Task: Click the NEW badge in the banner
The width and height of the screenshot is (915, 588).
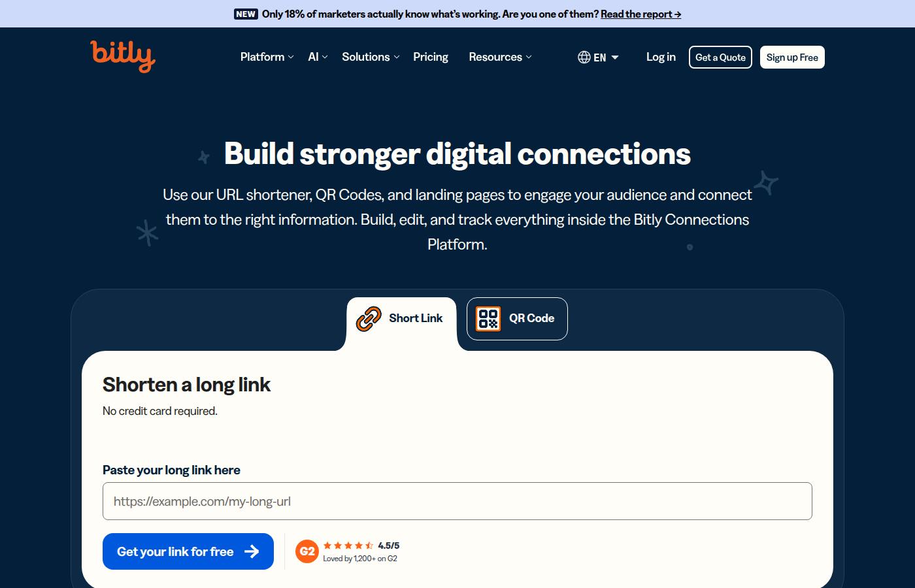Action: point(246,14)
